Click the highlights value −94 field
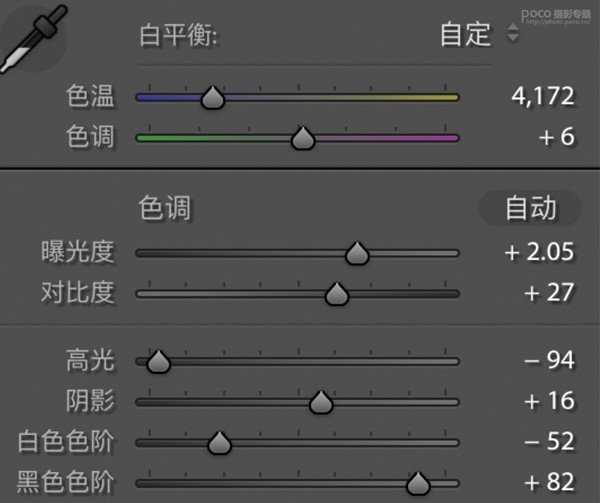Viewport: 600px width, 503px height. click(549, 360)
